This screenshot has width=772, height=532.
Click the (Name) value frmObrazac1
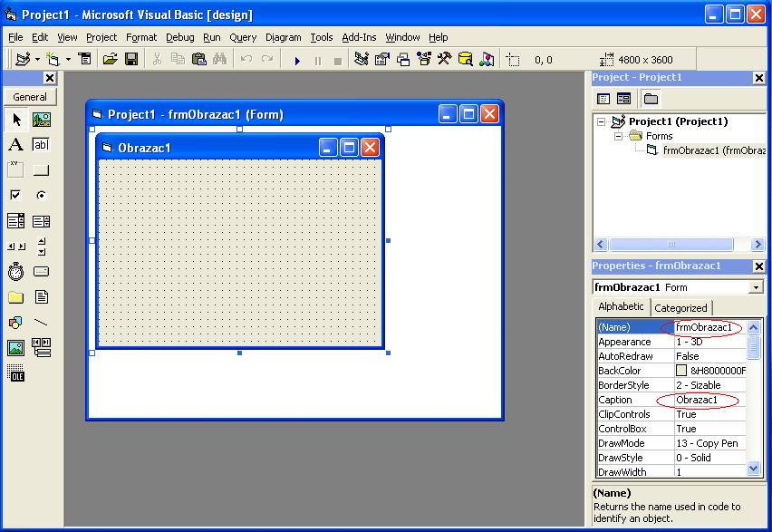(x=704, y=327)
